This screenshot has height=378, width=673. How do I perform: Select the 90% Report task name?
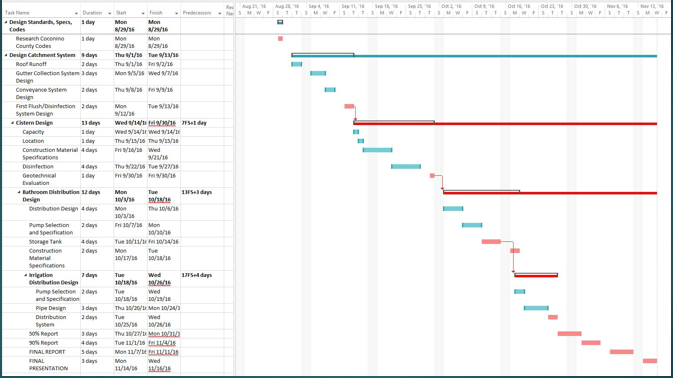click(43, 343)
